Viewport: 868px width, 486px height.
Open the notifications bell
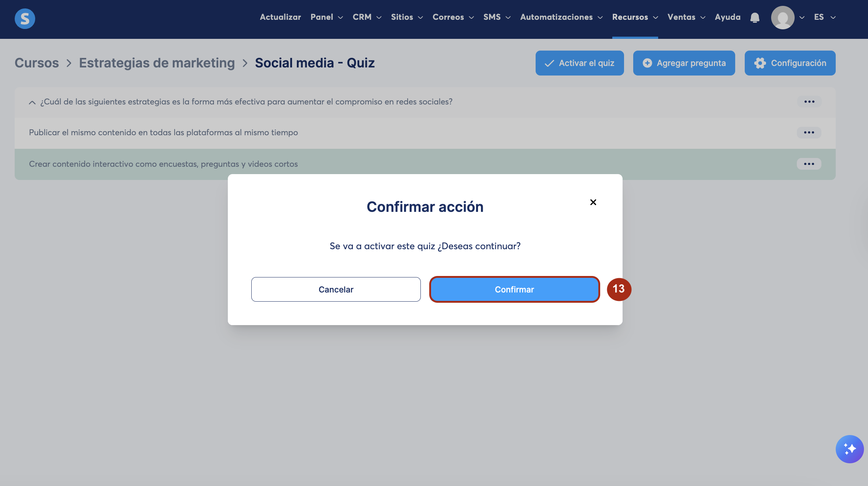point(755,18)
